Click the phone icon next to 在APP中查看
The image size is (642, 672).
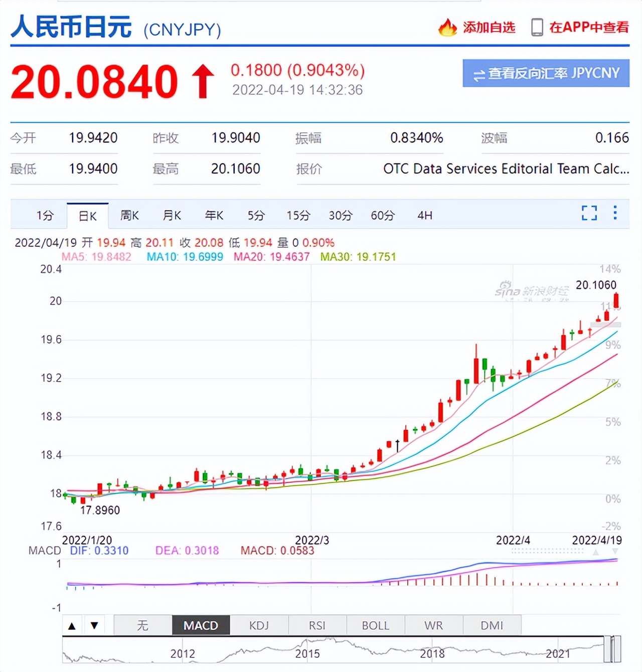(538, 28)
